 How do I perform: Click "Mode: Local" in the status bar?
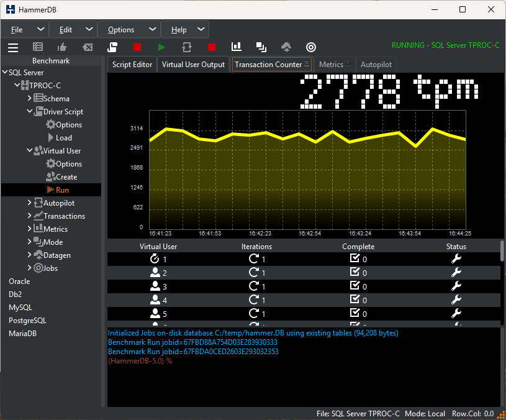425,414
